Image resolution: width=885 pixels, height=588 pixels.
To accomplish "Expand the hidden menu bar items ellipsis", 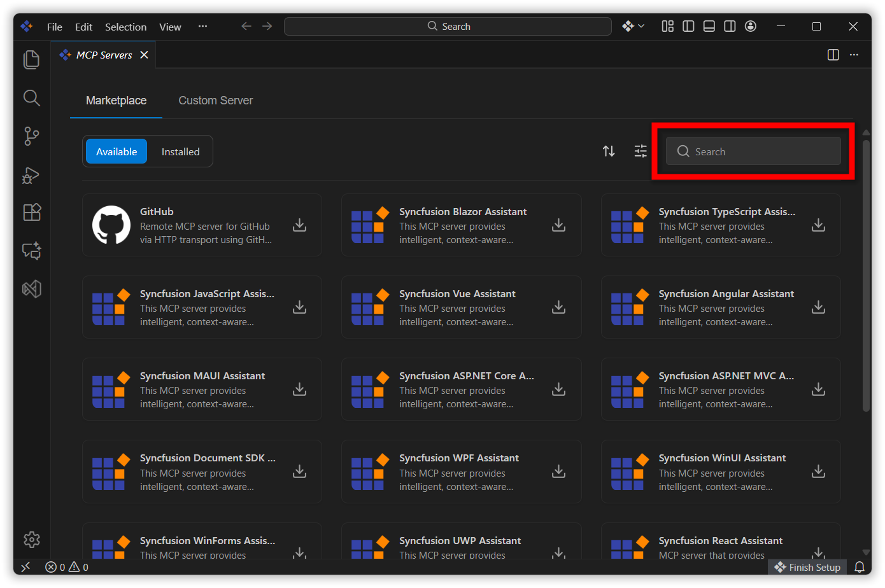I will click(x=202, y=26).
